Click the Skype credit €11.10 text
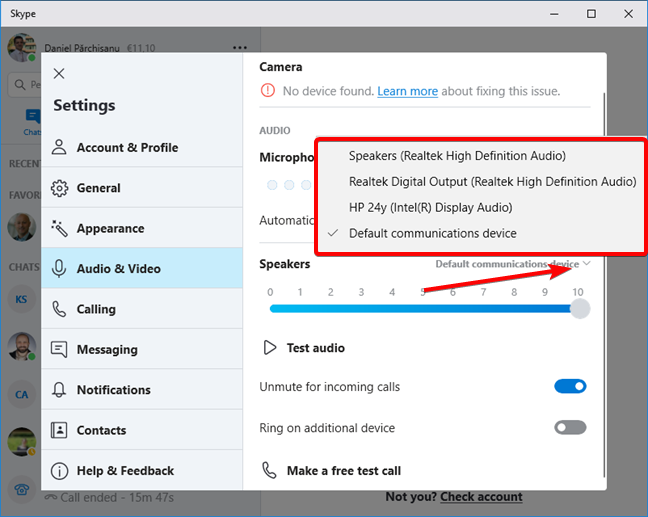 (141, 48)
